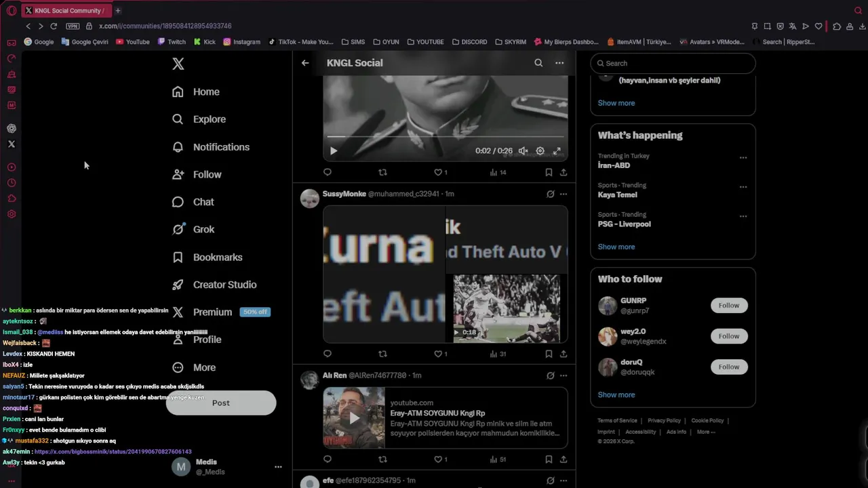
Task: Reload the page in browser toolbar
Action: (54, 26)
